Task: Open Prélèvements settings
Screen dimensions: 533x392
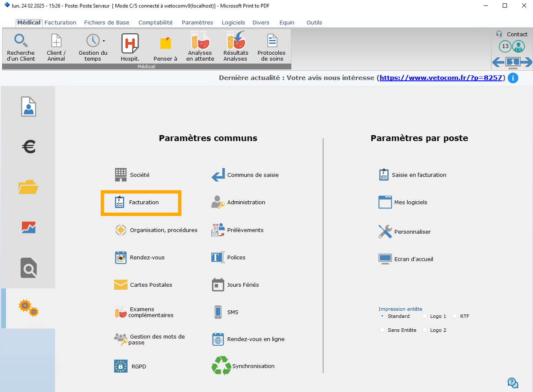Action: pyautogui.click(x=237, y=230)
